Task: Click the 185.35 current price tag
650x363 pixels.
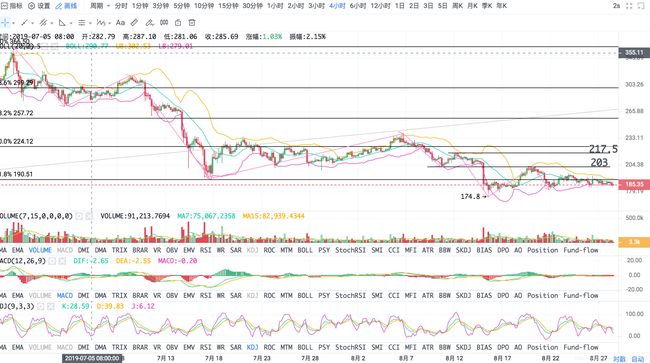Action: click(x=634, y=184)
